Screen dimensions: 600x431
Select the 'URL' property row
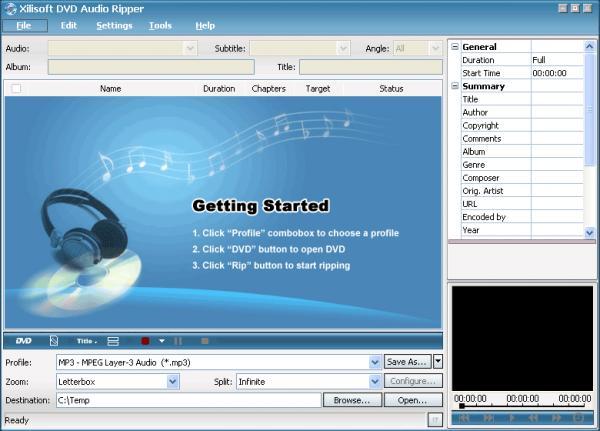pos(523,204)
